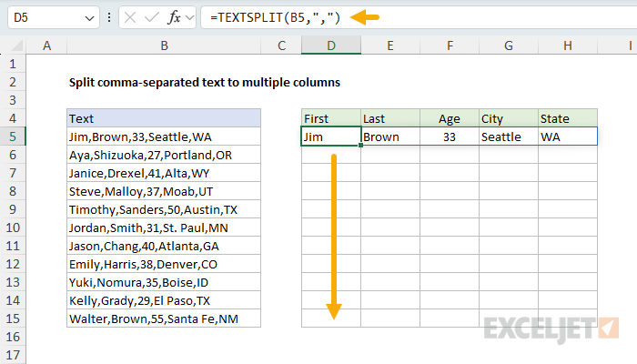Image resolution: width=637 pixels, height=364 pixels.
Task: Select column B header
Action: coord(163,46)
